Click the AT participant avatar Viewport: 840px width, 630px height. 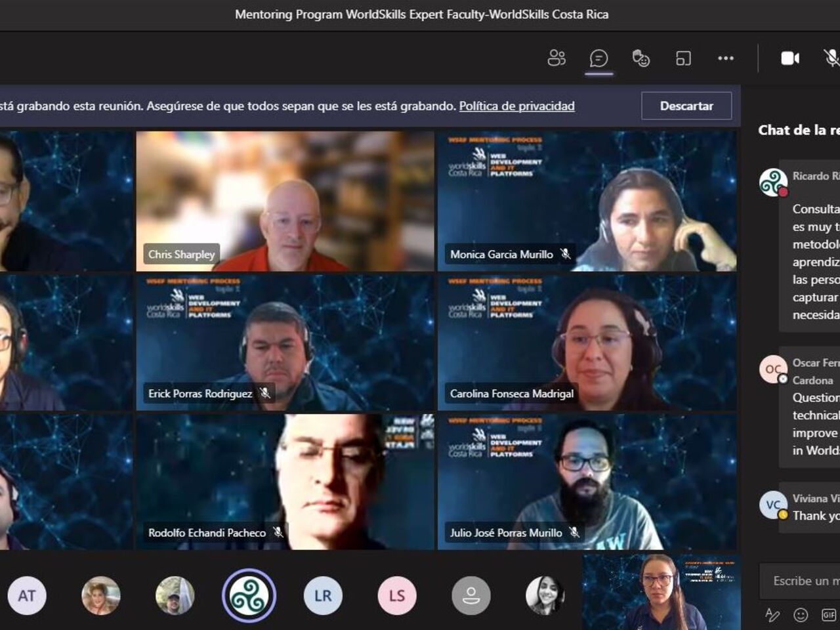click(27, 596)
